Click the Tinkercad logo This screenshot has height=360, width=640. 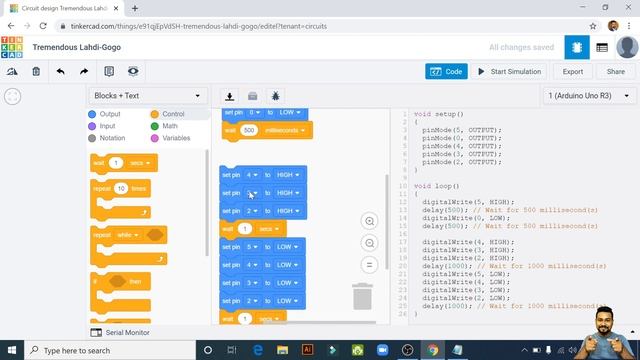pos(12,47)
